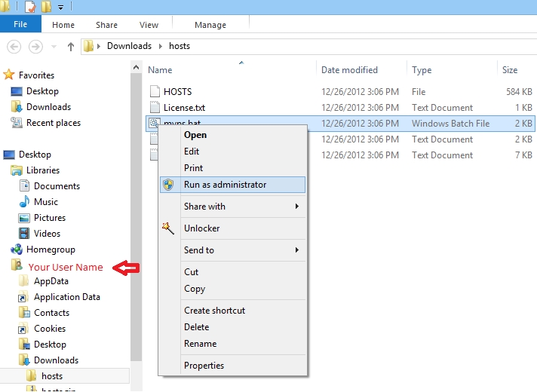Image resolution: width=537 pixels, height=392 pixels.
Task: Click the Forward navigation arrow
Action: tap(35, 46)
